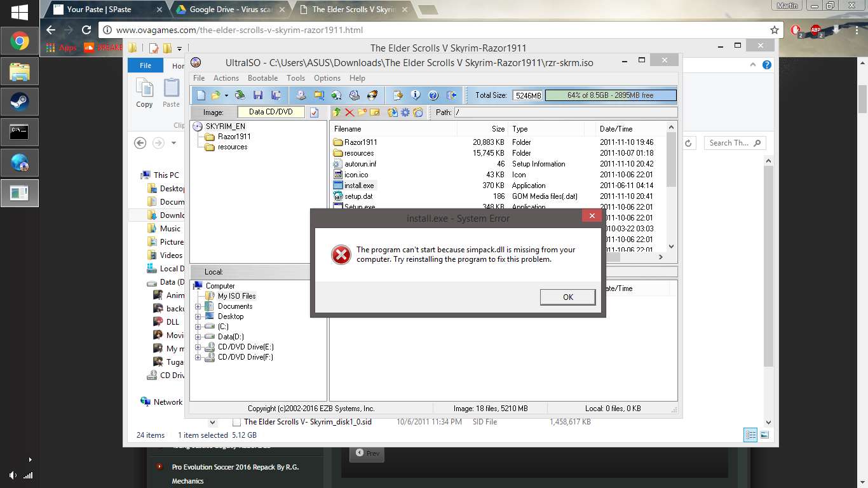Click the boot-info checkmark icon beside Data CD/DVD
Screen dimensions: 868x488
[314, 112]
